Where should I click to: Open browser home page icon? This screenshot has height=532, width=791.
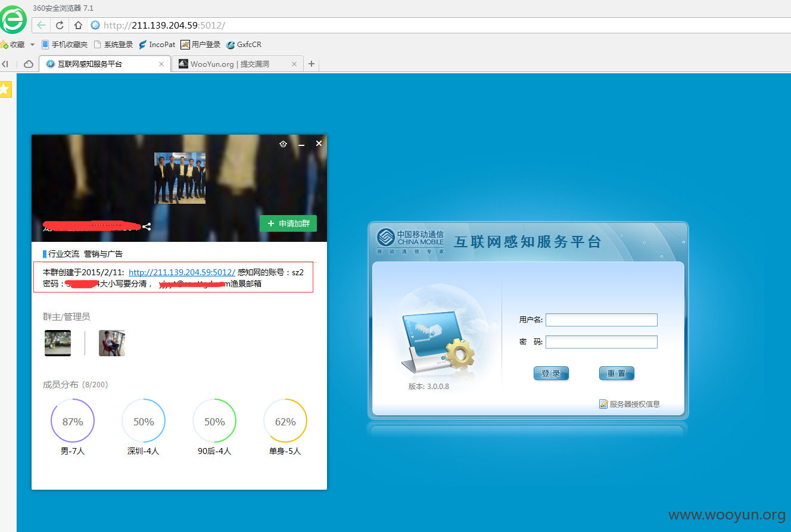point(78,25)
